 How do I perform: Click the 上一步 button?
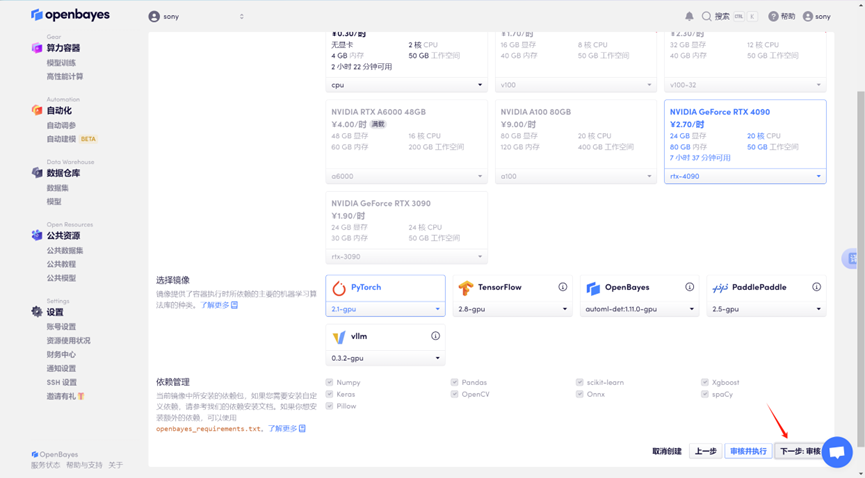[x=706, y=452]
